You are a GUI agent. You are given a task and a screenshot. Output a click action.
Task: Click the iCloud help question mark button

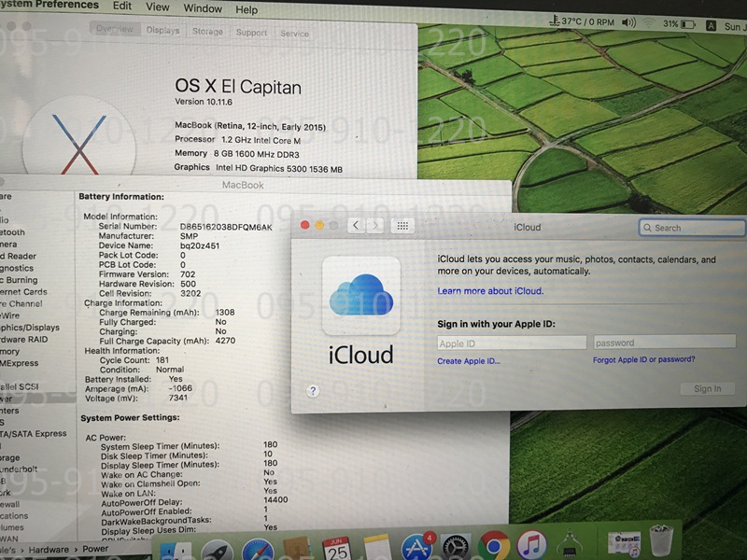click(313, 391)
